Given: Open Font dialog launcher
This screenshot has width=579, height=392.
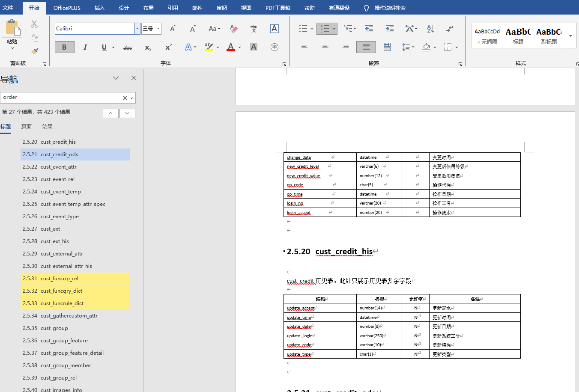Looking at the screenshot, I should click(284, 64).
